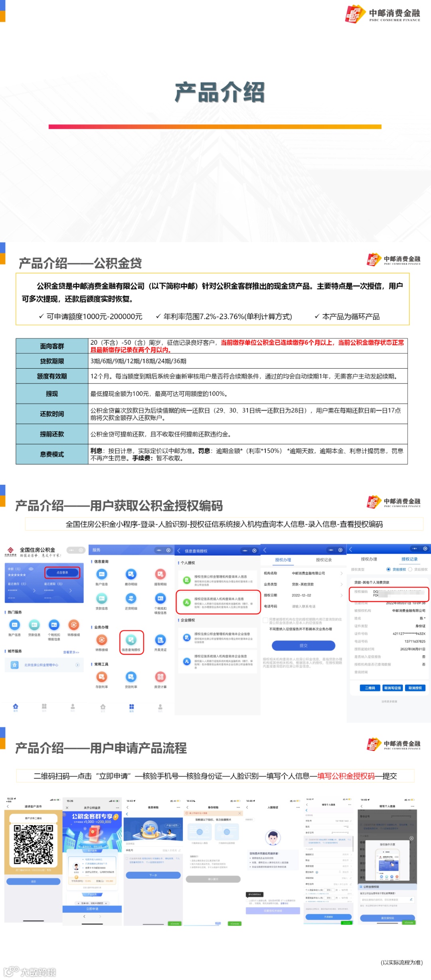The image size is (431, 980).
Task: Expand 机构名称 row chevron
Action: [341, 573]
